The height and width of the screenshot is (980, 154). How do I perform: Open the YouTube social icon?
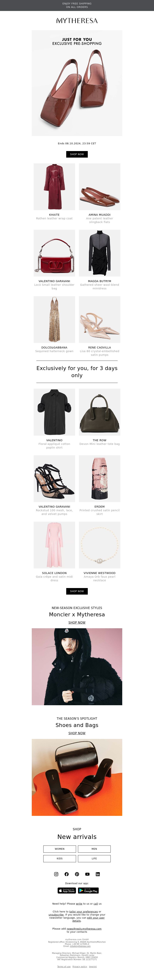coord(87,874)
